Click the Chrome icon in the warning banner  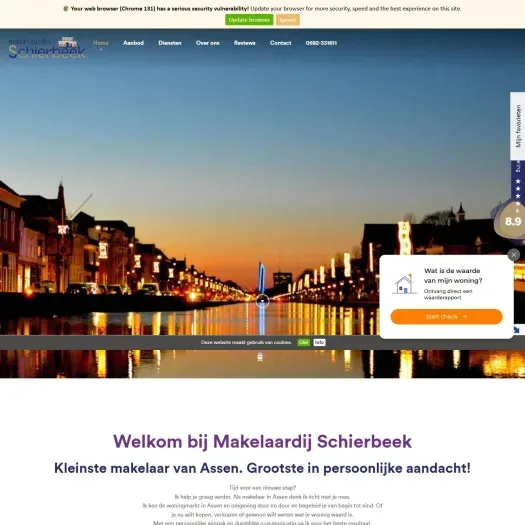(66, 9)
